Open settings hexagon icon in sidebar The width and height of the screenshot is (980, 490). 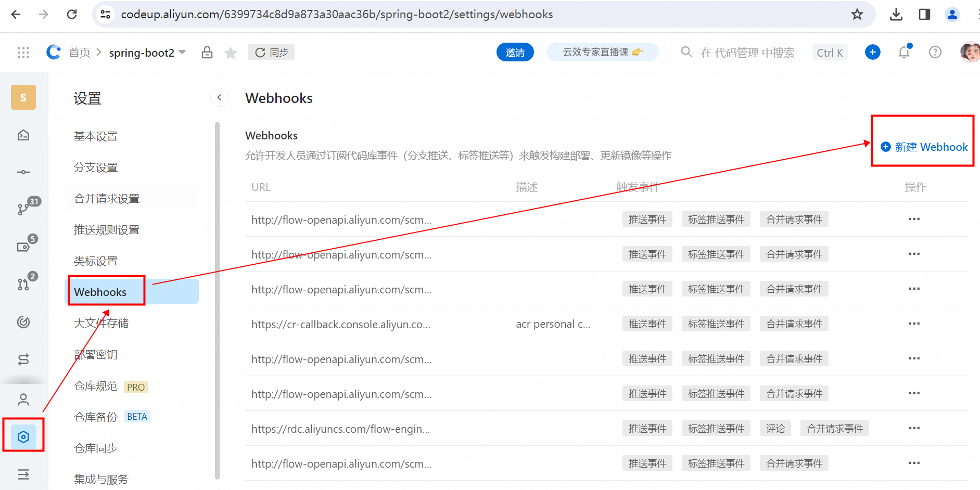click(x=23, y=437)
